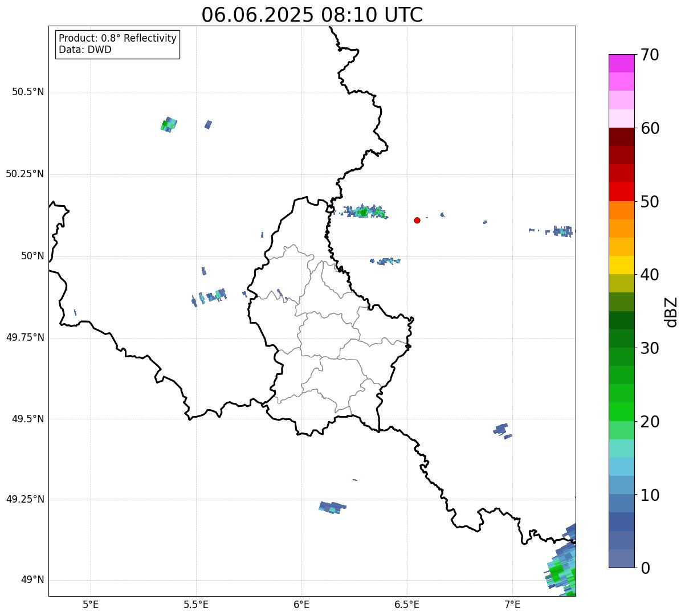Viewport: 685px width, 616px height.
Task: Pick the dark maroon swatch just below 60
Action: tap(621, 137)
